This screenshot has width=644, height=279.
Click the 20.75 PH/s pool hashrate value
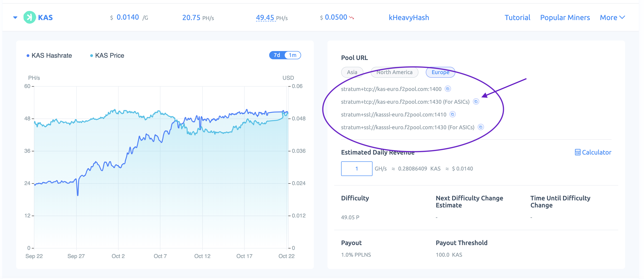pyautogui.click(x=198, y=18)
